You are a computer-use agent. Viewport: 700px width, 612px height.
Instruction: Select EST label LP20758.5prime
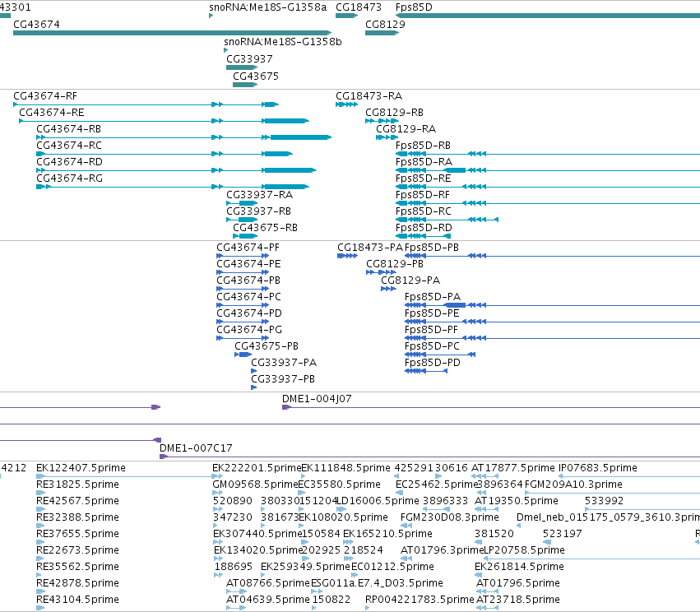[525, 550]
